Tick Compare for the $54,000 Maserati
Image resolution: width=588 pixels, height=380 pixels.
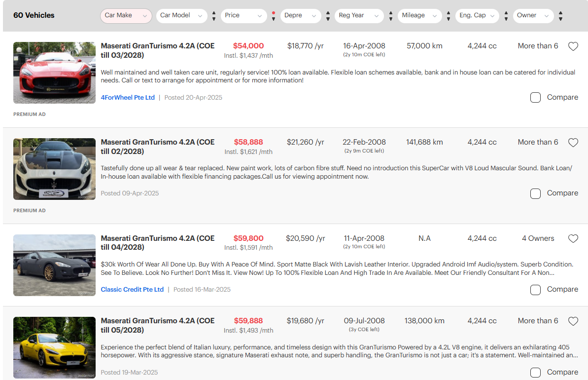535,98
